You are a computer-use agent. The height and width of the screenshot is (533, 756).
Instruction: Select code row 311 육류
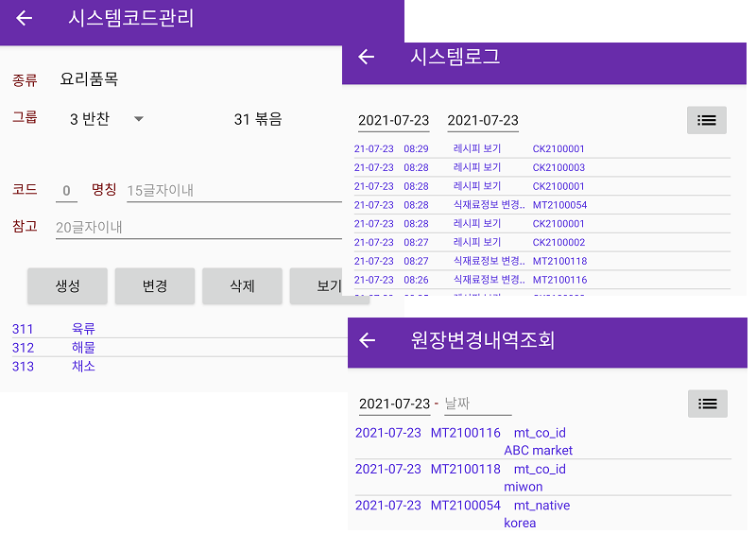tap(83, 329)
